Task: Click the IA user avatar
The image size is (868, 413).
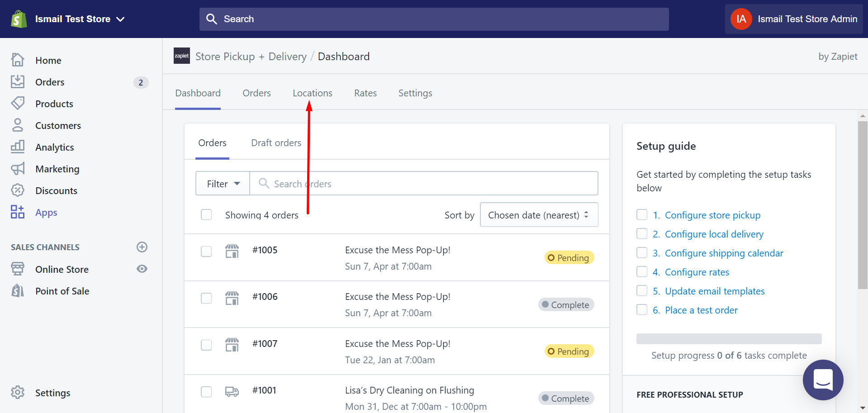Action: [x=741, y=19]
